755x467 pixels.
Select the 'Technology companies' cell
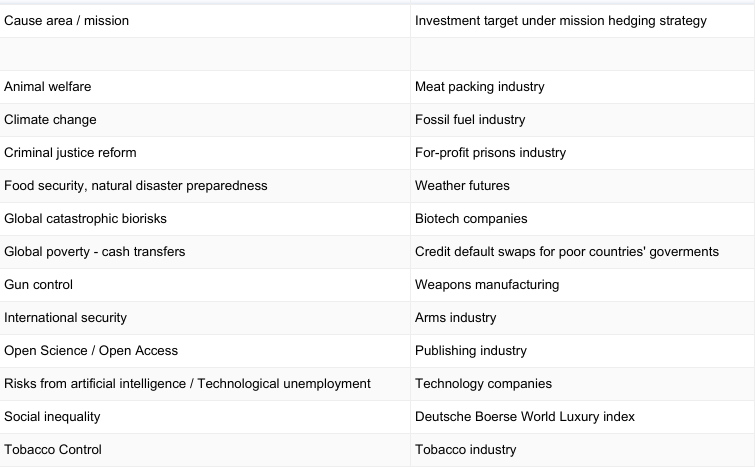(483, 384)
